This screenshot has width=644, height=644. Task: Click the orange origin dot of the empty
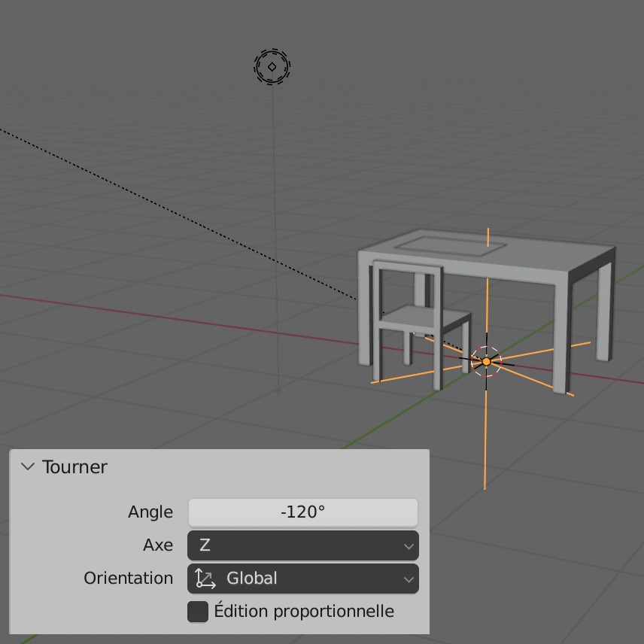click(486, 362)
